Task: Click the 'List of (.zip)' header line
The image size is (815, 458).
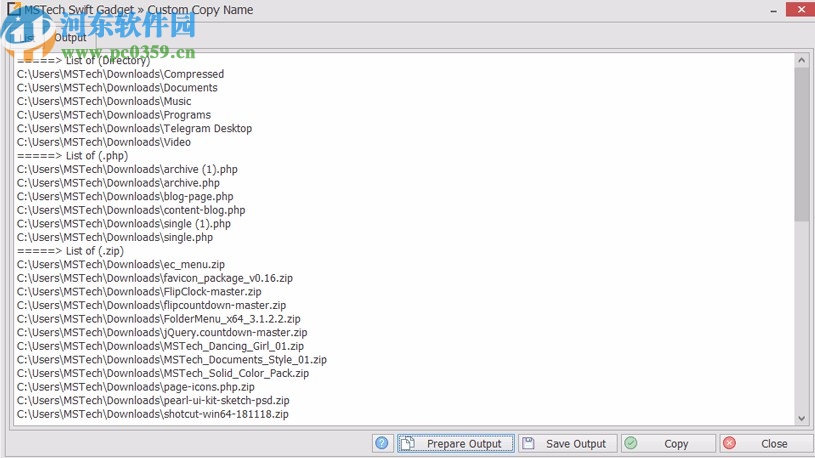Action: pyautogui.click(x=70, y=251)
